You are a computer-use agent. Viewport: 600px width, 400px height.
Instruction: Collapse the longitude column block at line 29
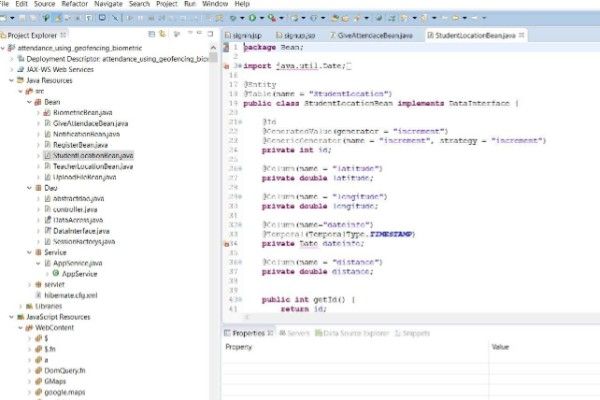click(x=240, y=197)
